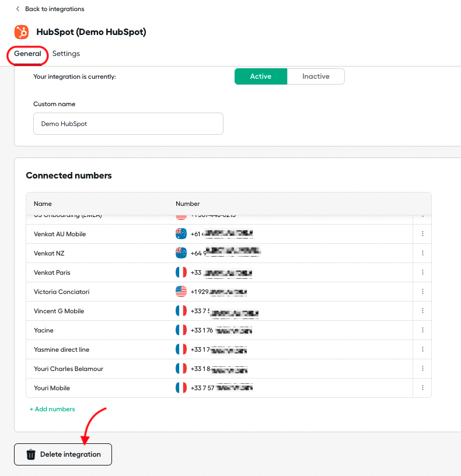461x476 pixels.
Task: Switch to the General tab
Action: point(27,54)
